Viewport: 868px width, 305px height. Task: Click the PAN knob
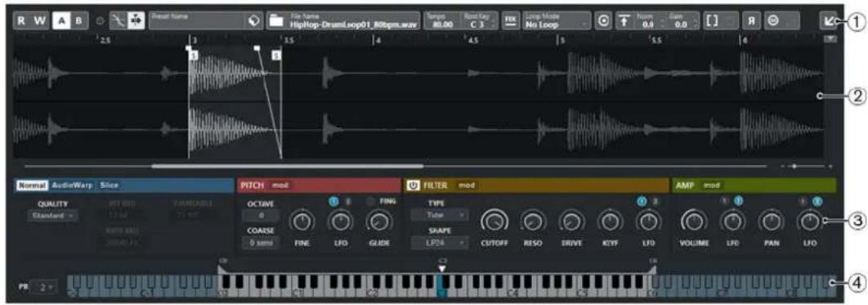[x=771, y=222]
